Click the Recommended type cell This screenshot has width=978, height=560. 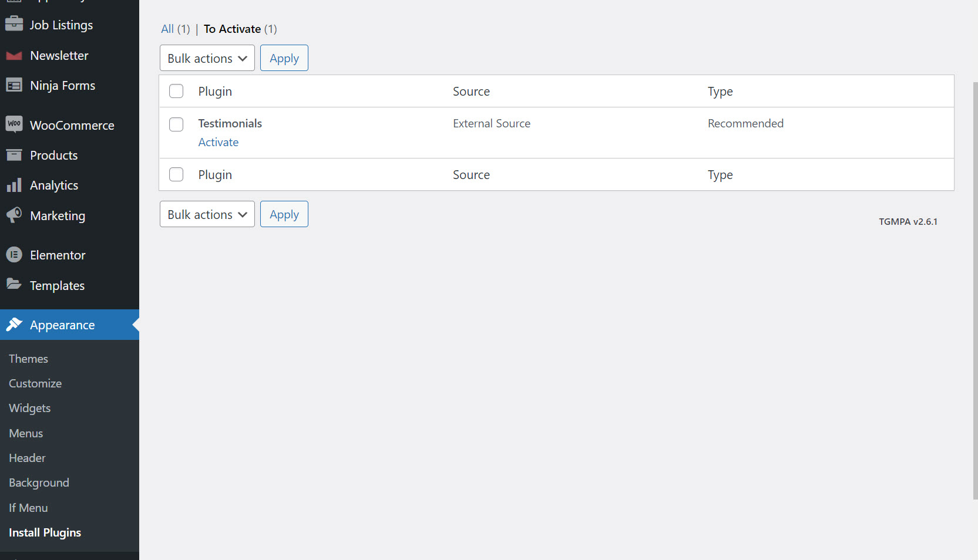coord(745,123)
